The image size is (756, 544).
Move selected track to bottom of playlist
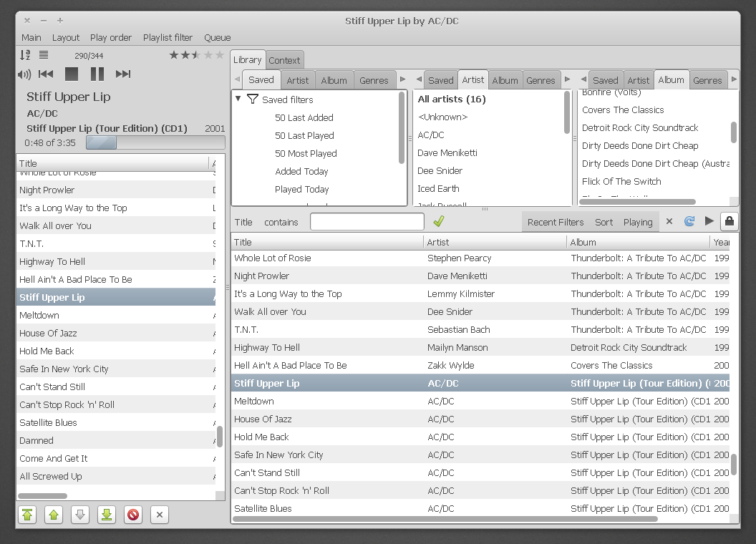pyautogui.click(x=107, y=515)
